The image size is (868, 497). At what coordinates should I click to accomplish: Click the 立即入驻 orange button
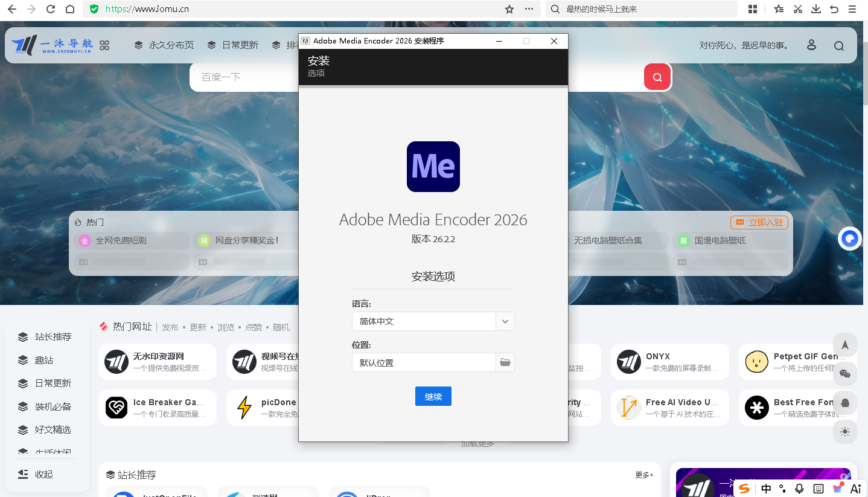point(759,222)
